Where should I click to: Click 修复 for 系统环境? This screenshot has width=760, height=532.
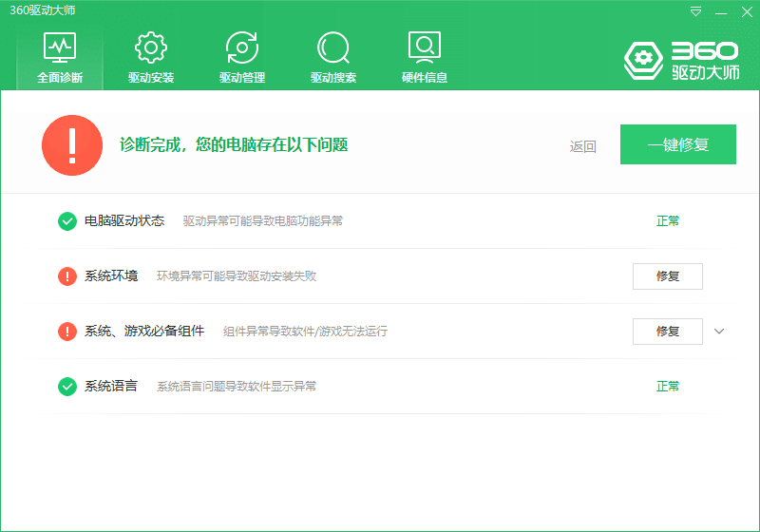[668, 276]
